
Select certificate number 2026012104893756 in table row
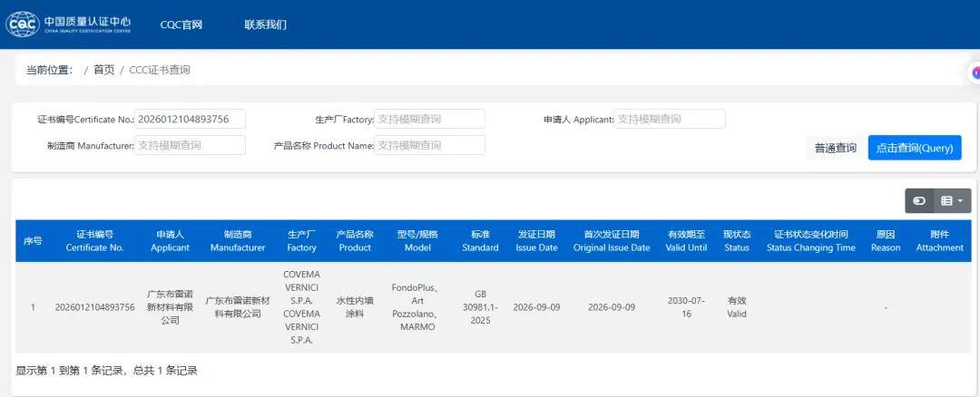coord(95,307)
